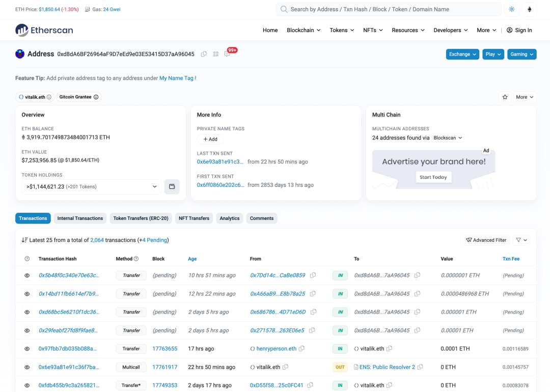
Task: Open the Blockscan multichain dropdown
Action: (x=448, y=138)
